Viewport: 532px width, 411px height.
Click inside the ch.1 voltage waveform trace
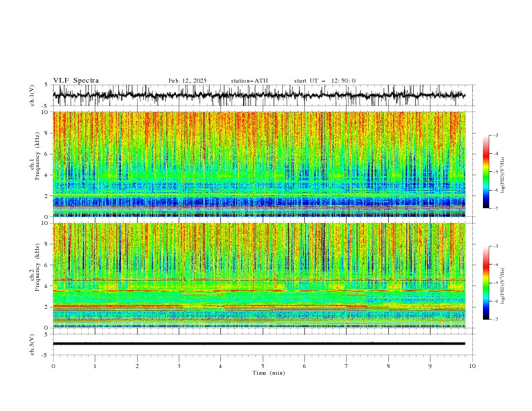click(x=259, y=95)
